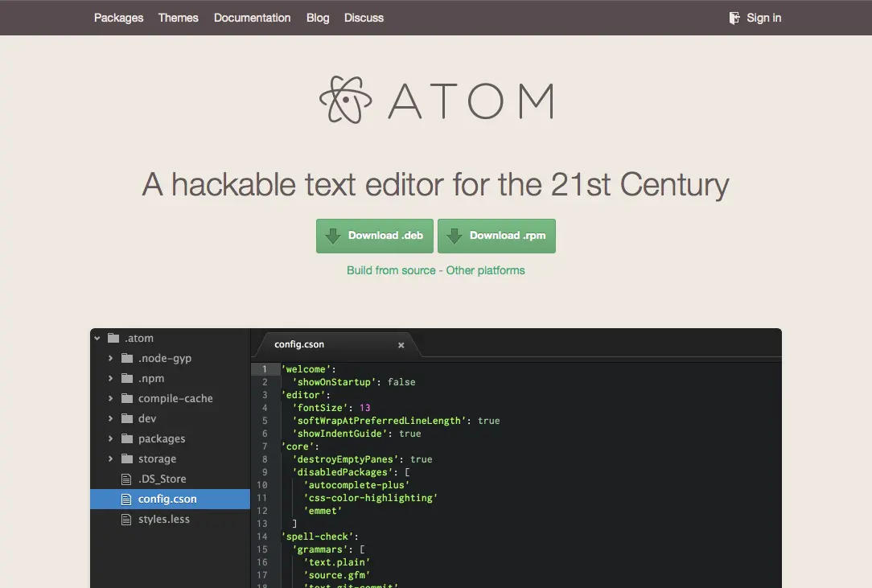Click the GitHub icon beside Sign in
Image resolution: width=872 pixels, height=588 pixels.
(733, 17)
